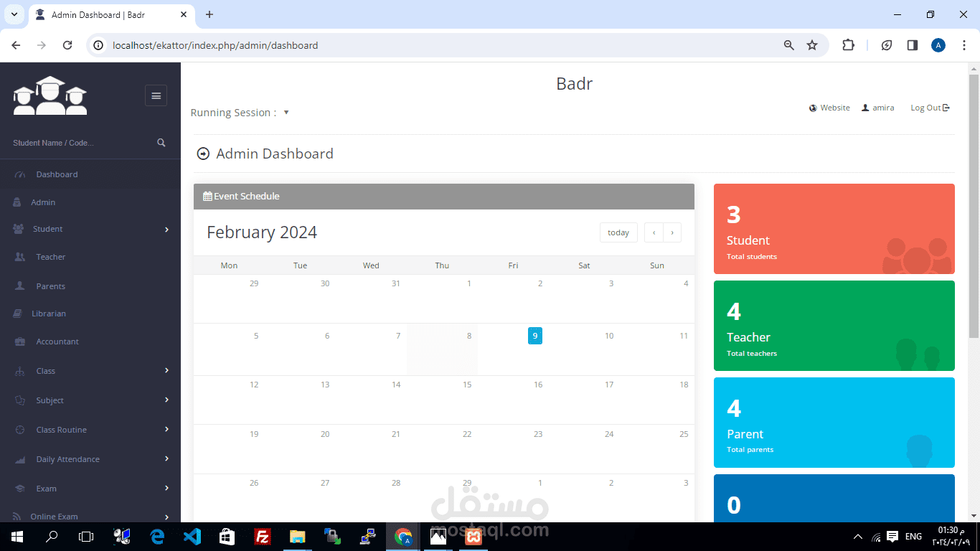The image size is (980, 551).
Task: Open the Windows Start menu
Action: [17, 537]
